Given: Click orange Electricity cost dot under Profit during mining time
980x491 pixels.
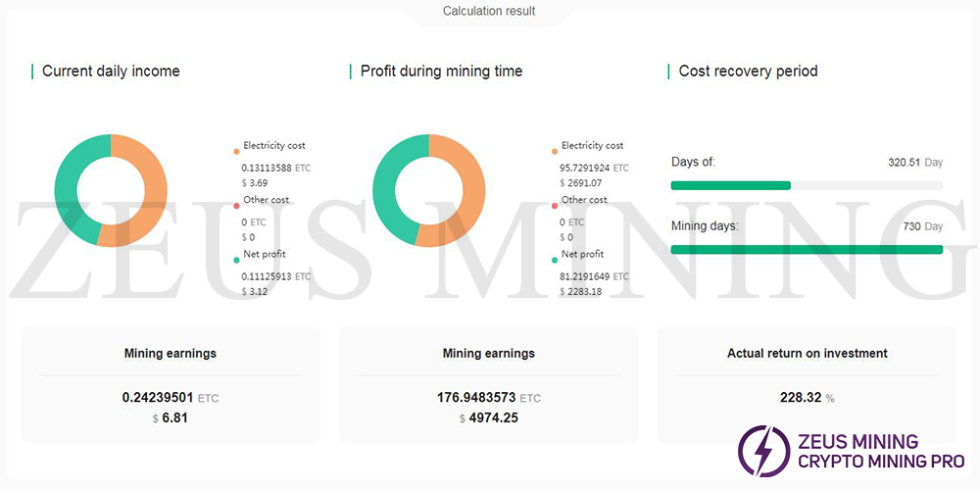Looking at the screenshot, I should click(555, 152).
